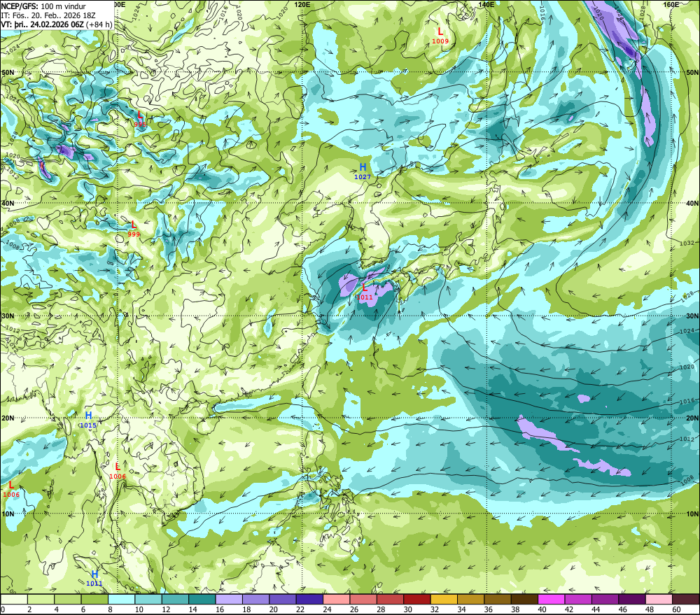Click the legend scale value 60
Viewport: 700px width, 615px height.
click(676, 609)
